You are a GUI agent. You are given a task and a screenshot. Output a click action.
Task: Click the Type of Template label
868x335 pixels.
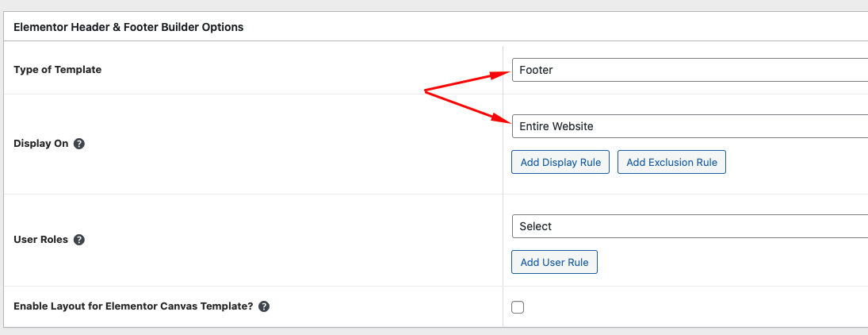point(58,70)
